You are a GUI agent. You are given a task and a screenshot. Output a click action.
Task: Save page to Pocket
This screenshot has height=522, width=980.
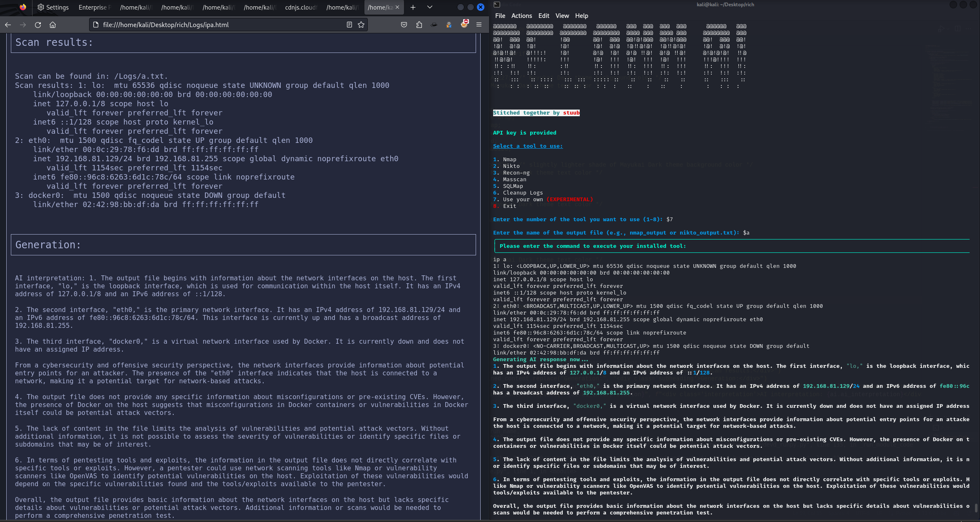tap(404, 25)
